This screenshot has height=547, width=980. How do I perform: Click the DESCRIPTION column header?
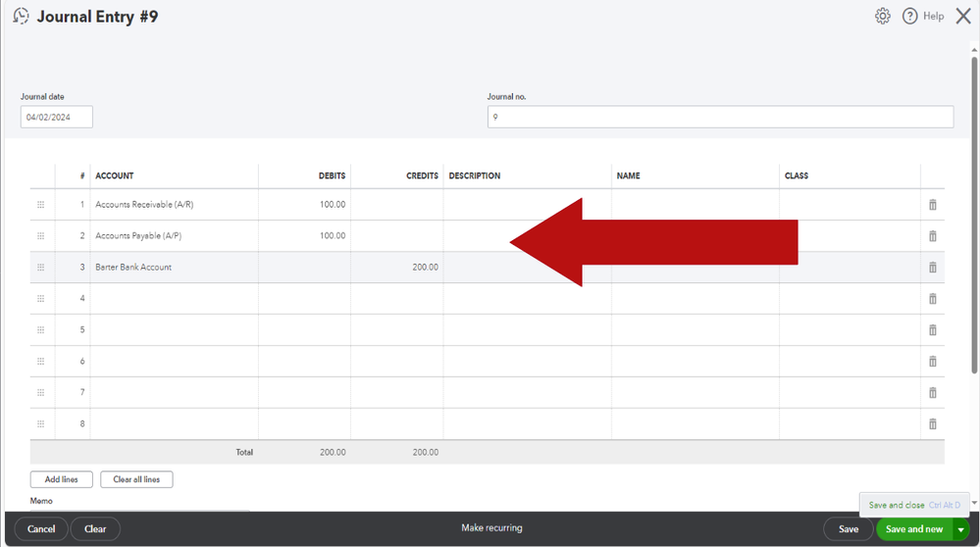point(475,176)
